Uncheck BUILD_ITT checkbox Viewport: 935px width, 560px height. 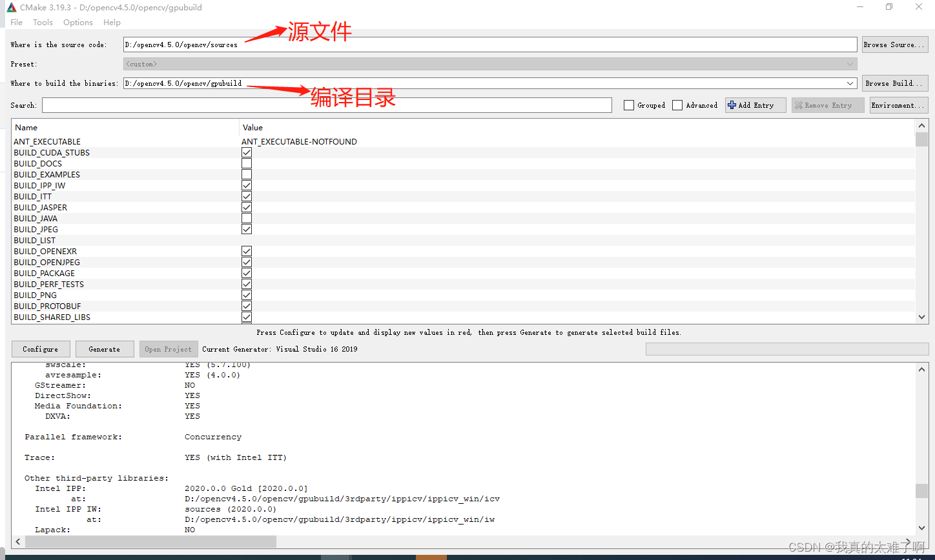(x=247, y=197)
